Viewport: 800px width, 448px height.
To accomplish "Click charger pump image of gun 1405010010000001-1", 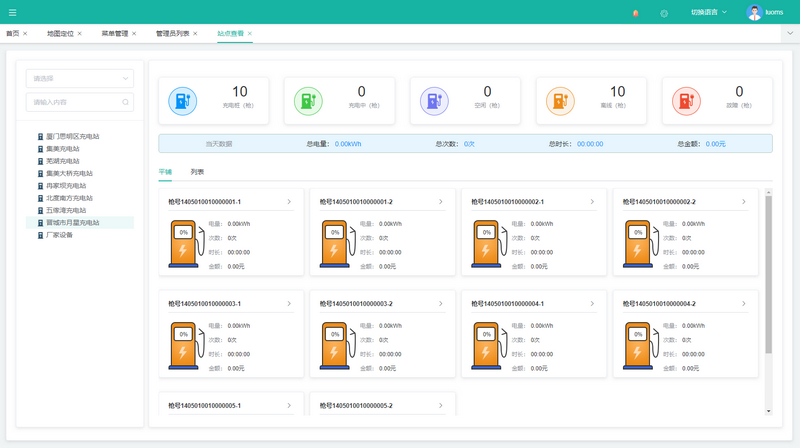I will 186,244.
